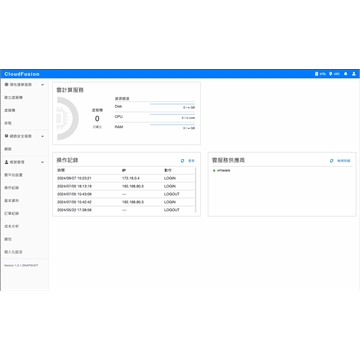Image resolution: width=360 pixels, height=360 pixels.
Task: Select log row 2024/07/05 18:13:19
Action: pyautogui.click(x=125, y=186)
